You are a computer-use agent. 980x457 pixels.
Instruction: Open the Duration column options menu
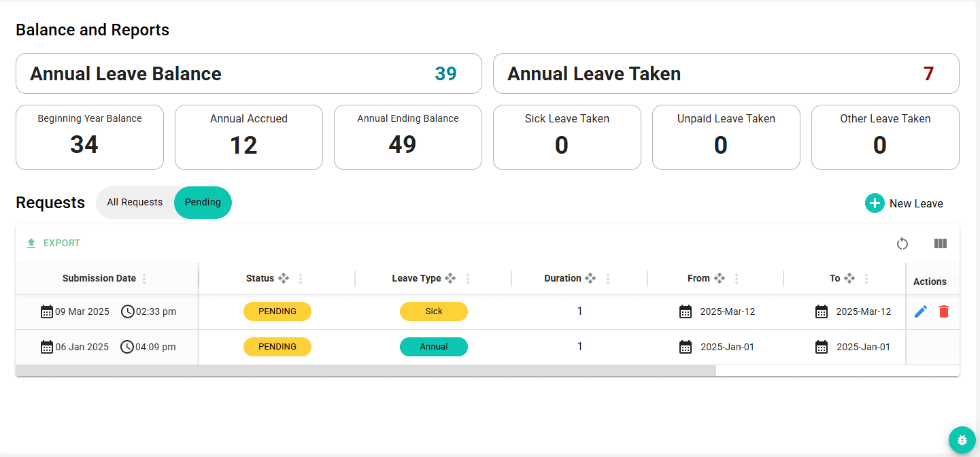(608, 278)
